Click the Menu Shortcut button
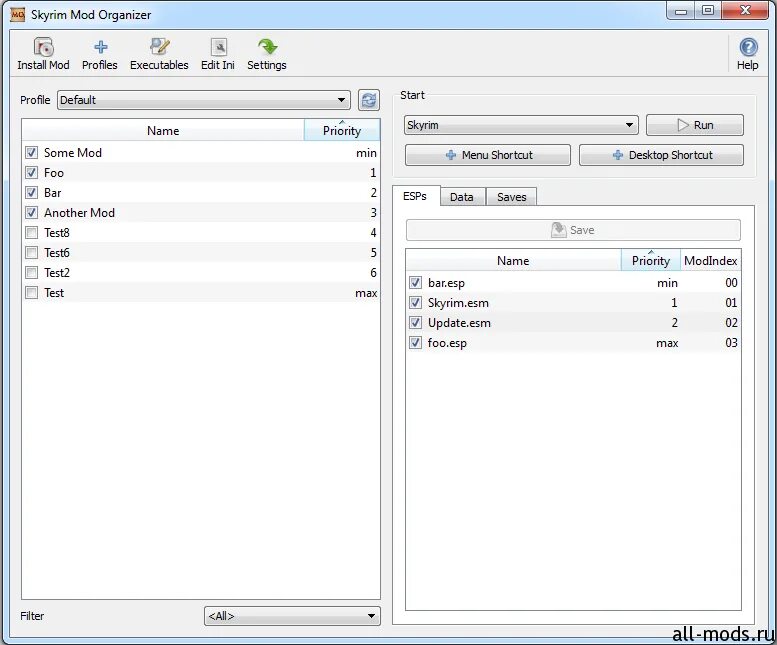This screenshot has width=777, height=645. click(488, 155)
